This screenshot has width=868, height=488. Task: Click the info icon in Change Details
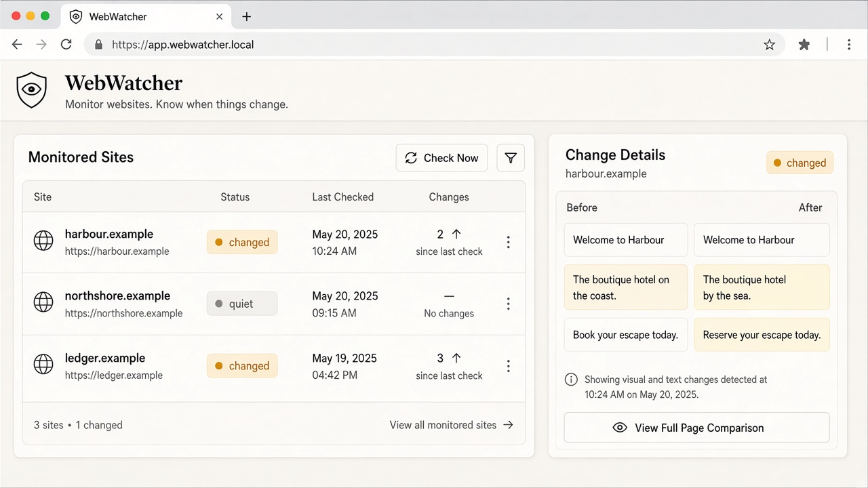tap(572, 380)
